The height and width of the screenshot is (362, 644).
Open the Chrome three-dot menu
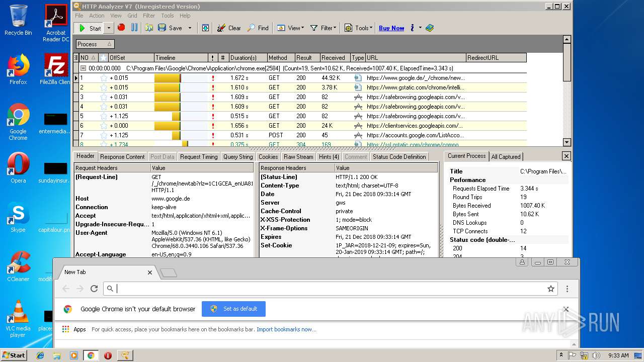(x=567, y=289)
